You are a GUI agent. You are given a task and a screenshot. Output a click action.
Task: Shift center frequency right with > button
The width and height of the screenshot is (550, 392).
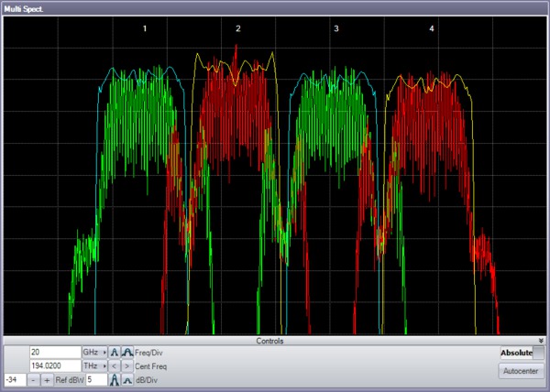[127, 366]
